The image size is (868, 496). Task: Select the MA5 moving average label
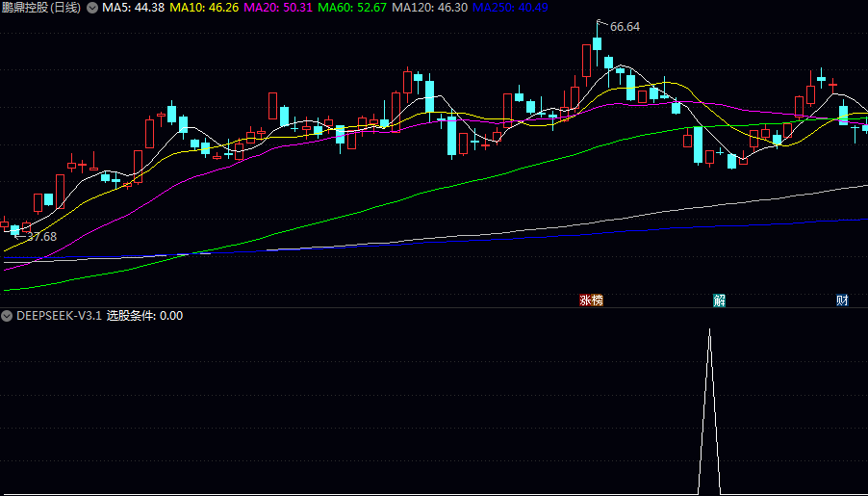tap(133, 8)
